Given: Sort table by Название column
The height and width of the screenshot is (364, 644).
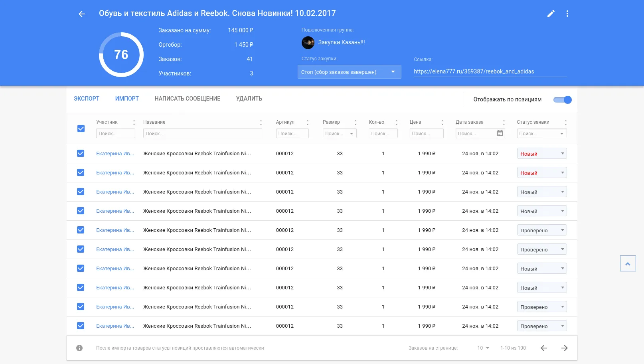Looking at the screenshot, I should pyautogui.click(x=261, y=123).
